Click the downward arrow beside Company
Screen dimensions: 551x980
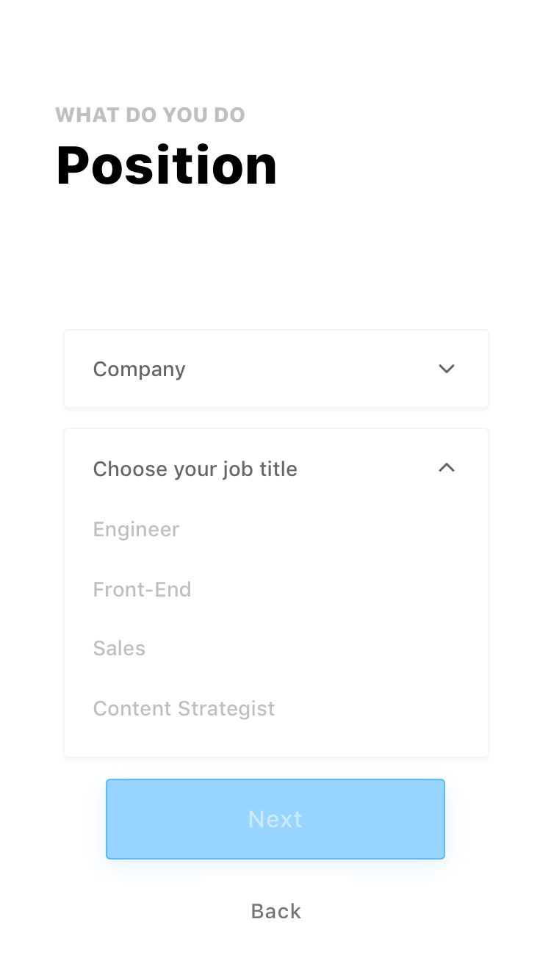pyautogui.click(x=447, y=369)
